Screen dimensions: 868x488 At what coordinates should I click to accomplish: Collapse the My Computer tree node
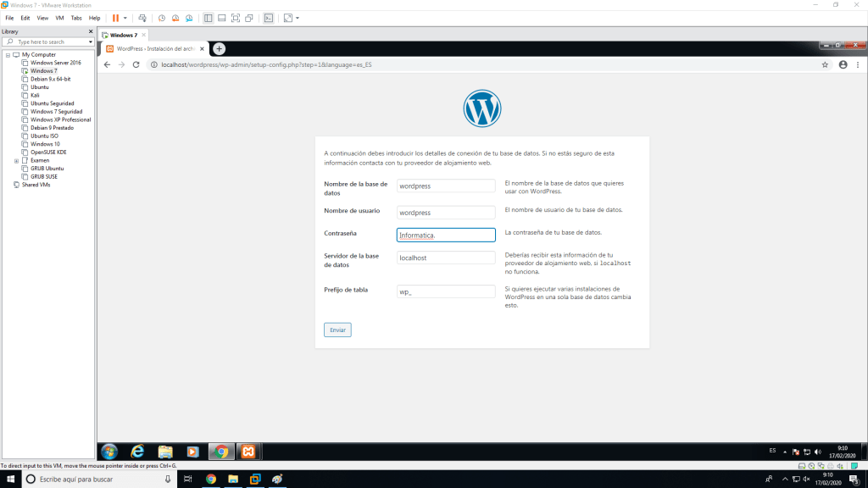pyautogui.click(x=7, y=55)
